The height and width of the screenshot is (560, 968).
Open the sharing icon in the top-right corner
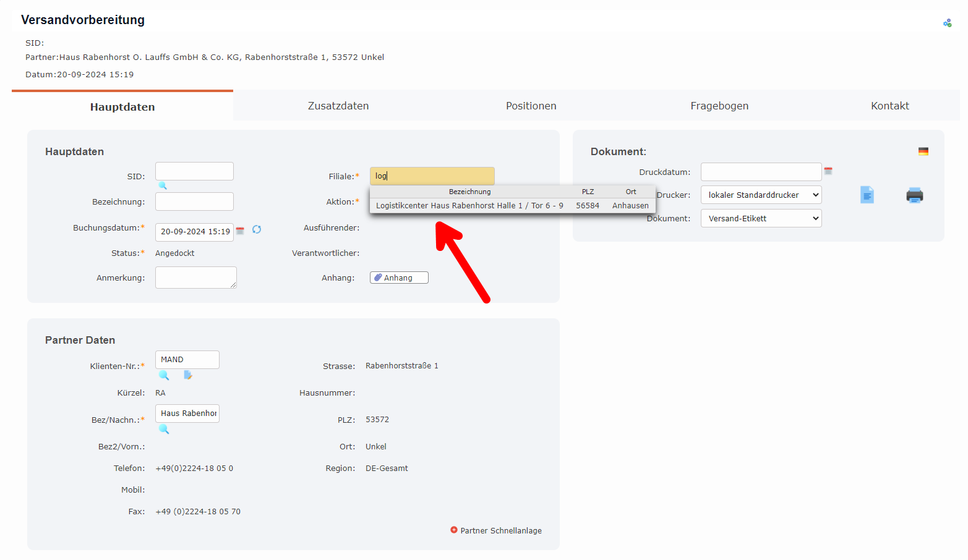pos(947,22)
